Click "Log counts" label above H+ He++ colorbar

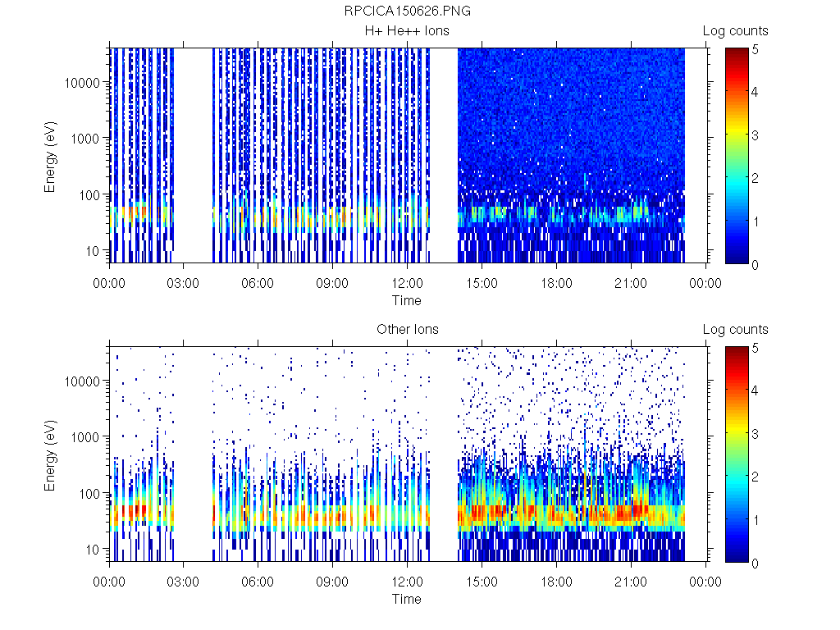[x=736, y=31]
